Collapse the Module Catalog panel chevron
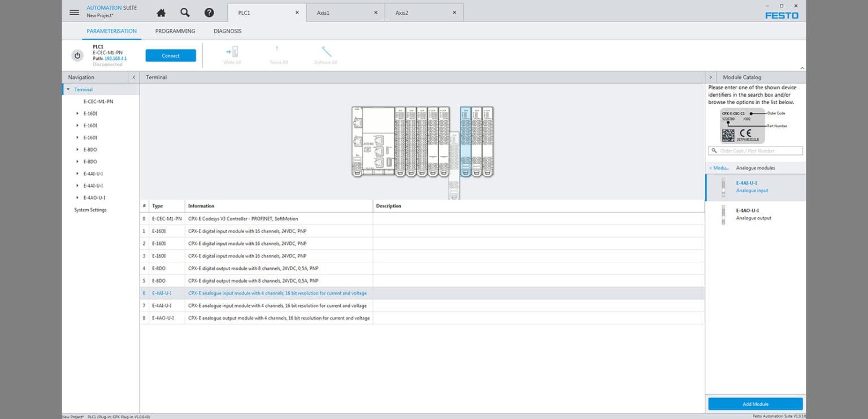This screenshot has height=419, width=868. [711, 77]
